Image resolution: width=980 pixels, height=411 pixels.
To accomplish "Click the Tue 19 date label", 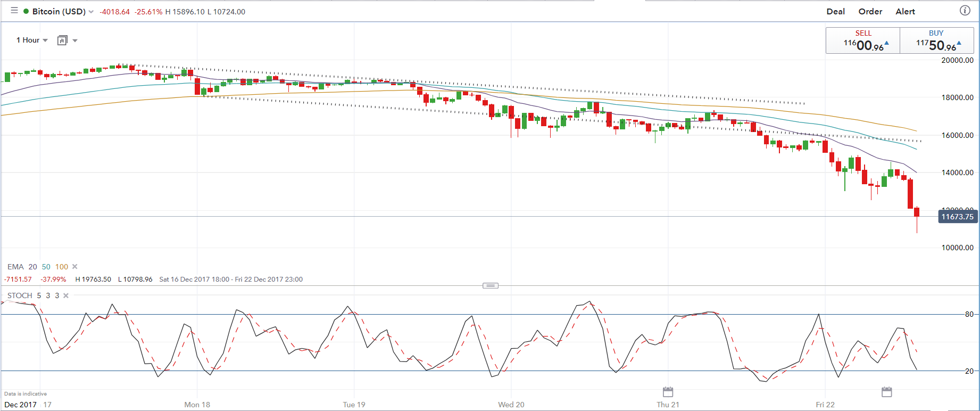I will pos(354,405).
